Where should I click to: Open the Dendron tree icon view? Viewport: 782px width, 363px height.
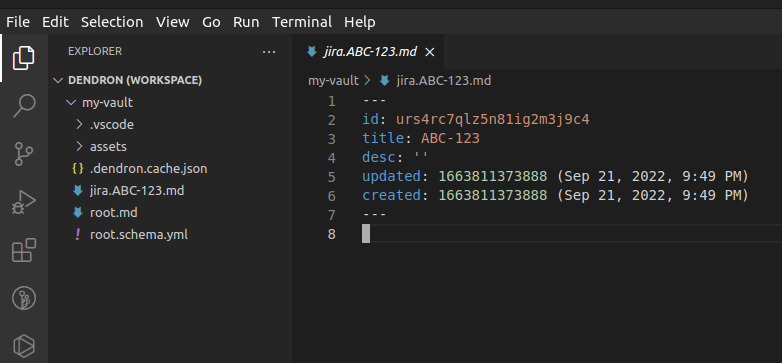[24, 298]
